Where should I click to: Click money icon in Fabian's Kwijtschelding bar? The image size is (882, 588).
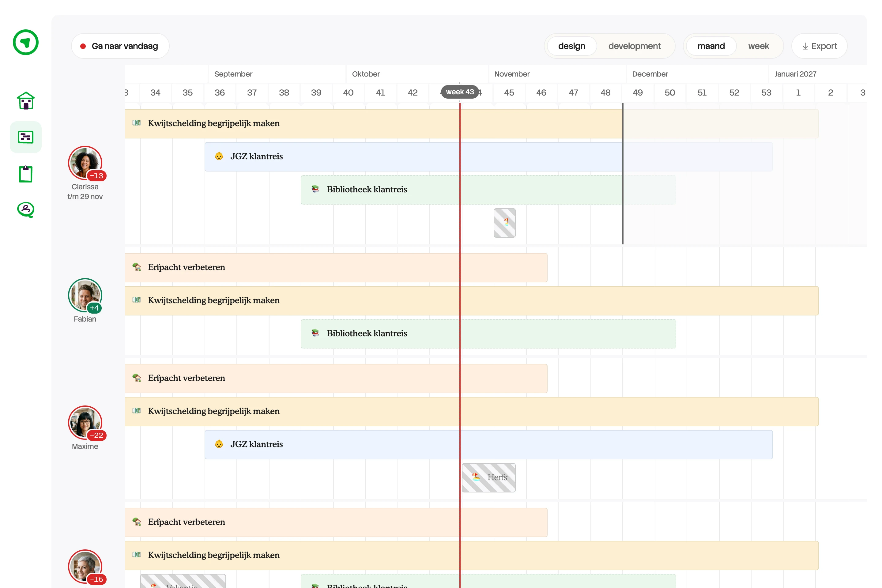137,300
